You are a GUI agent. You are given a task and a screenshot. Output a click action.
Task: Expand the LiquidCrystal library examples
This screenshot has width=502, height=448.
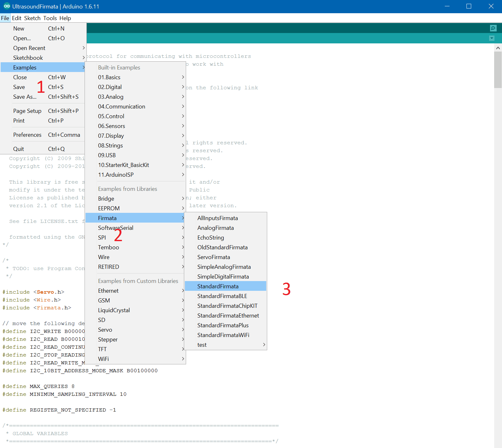coord(135,310)
